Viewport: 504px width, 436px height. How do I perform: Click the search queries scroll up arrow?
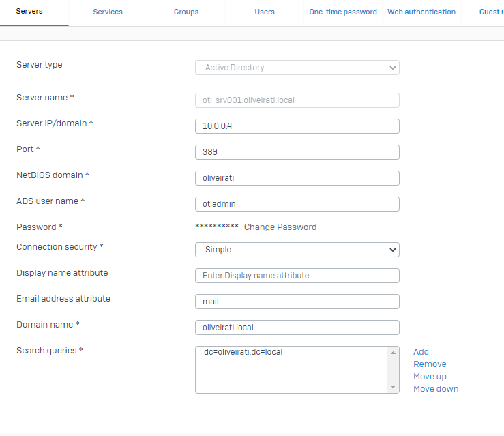393,353
